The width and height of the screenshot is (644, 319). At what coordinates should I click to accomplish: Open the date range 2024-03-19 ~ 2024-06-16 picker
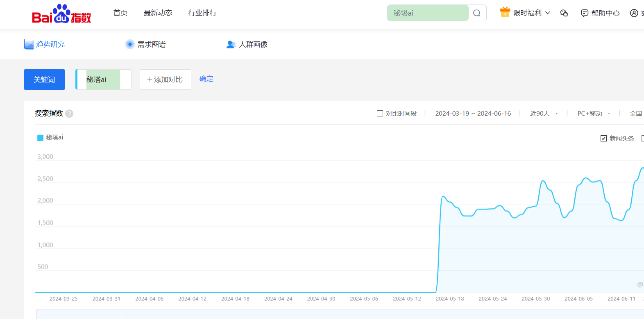coord(473,114)
